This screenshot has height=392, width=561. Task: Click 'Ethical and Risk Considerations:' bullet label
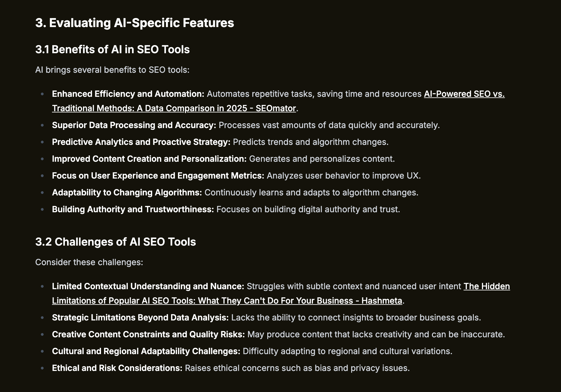117,368
